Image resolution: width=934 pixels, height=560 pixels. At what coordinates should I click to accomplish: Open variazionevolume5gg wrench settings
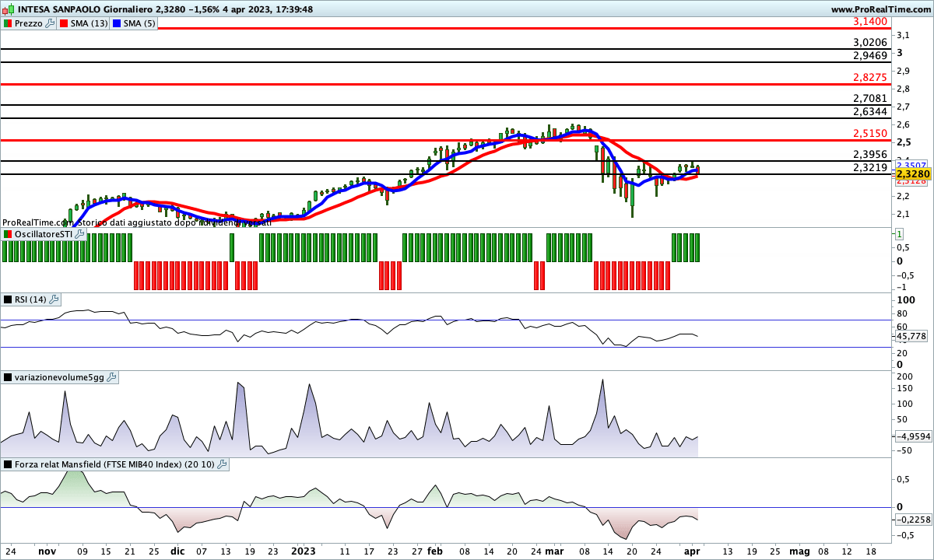111,377
